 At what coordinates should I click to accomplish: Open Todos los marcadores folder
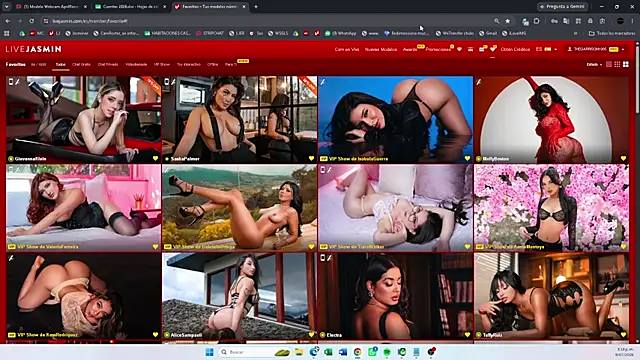612,33
